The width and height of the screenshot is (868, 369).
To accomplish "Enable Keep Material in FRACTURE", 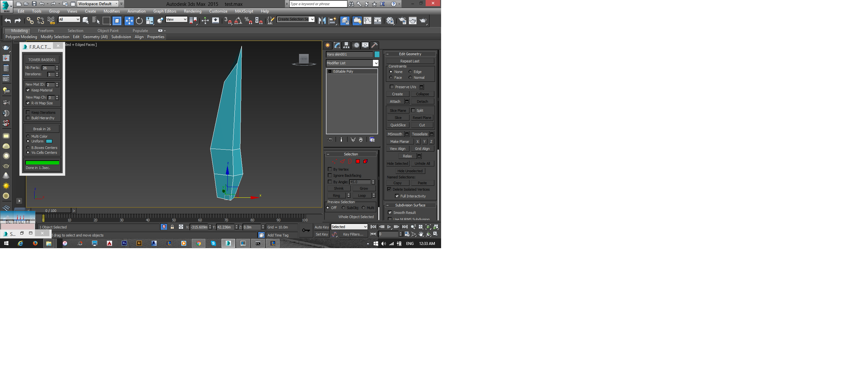I will 28,90.
